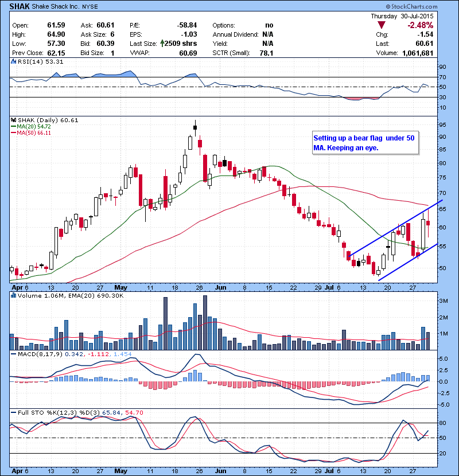
Task: Click the MA(20) 54.72 label
Action: (34, 127)
